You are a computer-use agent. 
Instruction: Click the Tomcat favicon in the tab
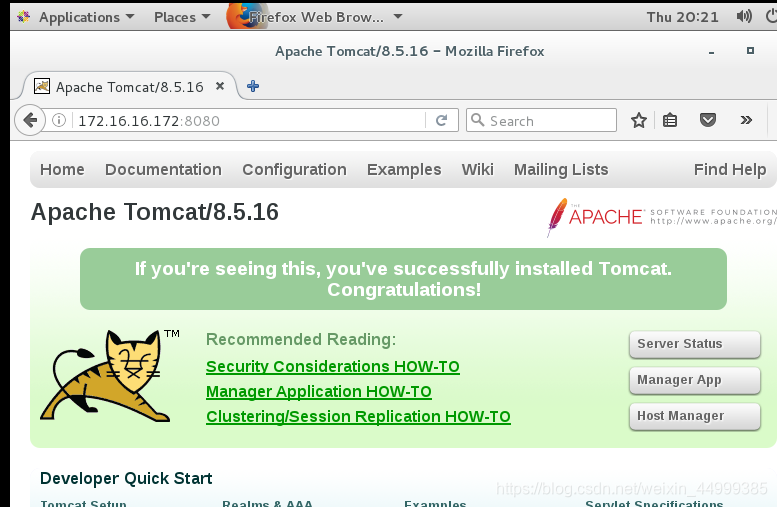(x=42, y=86)
